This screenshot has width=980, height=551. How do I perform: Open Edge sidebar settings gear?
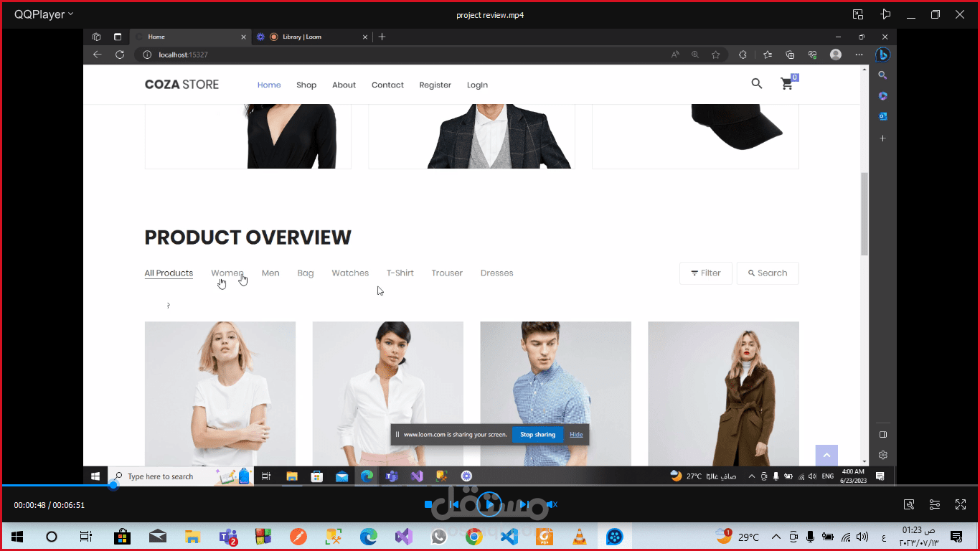(883, 455)
